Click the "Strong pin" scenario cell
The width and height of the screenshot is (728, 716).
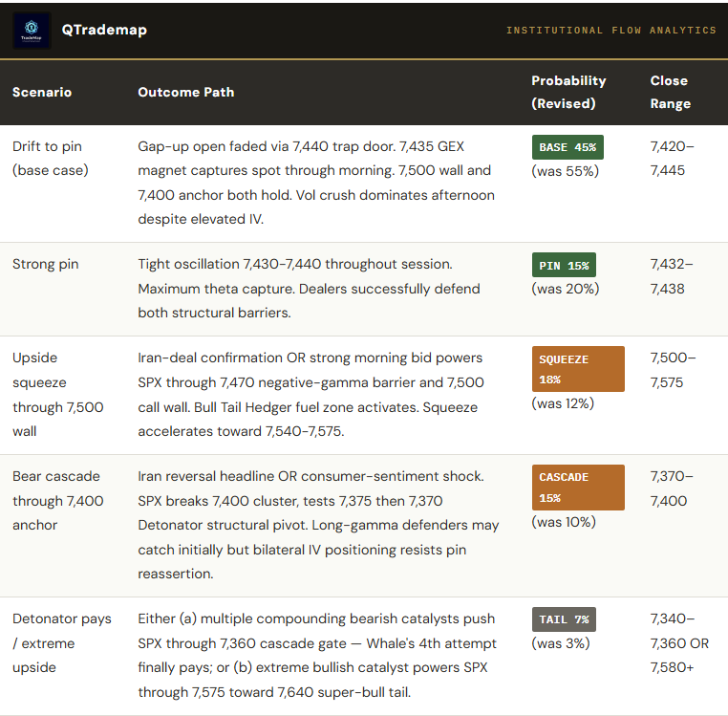coord(46,264)
